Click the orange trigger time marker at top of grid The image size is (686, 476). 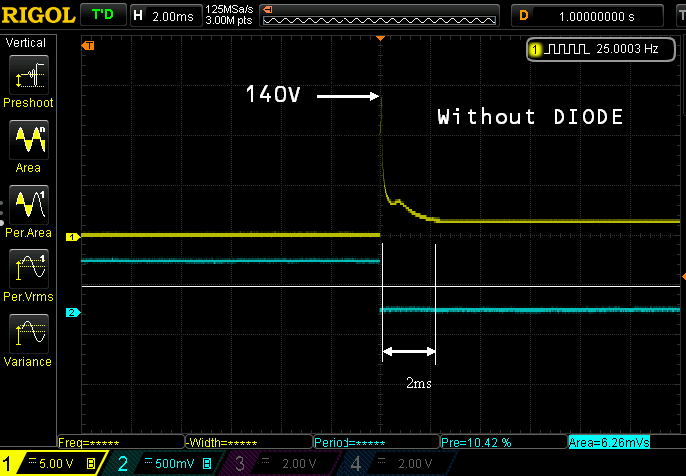pos(381,38)
